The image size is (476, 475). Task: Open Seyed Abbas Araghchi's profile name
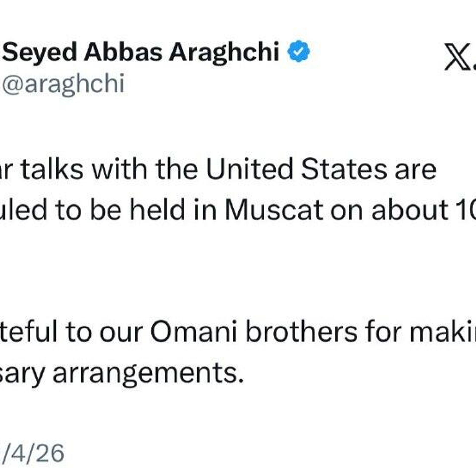[141, 53]
